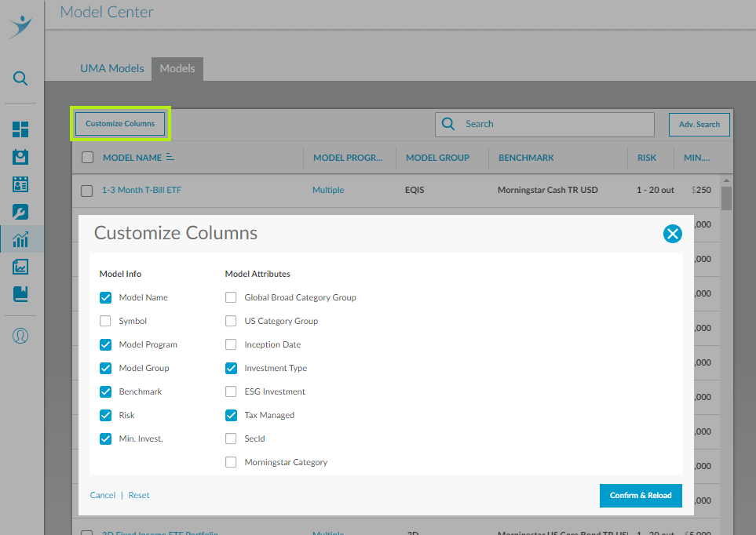This screenshot has width=756, height=535.
Task: Open the book icon in sidebar
Action: point(20,295)
